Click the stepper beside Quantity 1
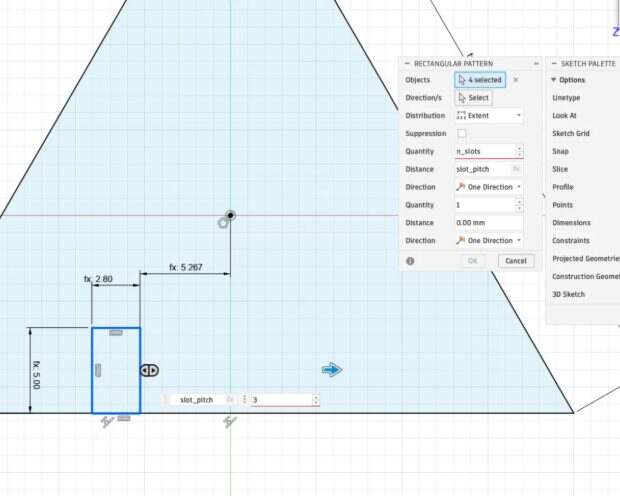Viewport: 620px width, 496px height. (519, 205)
